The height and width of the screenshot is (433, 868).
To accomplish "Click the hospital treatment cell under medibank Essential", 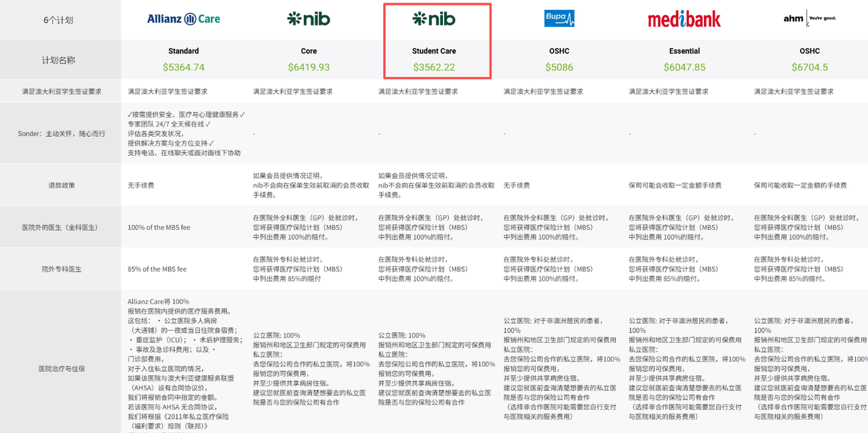I will click(x=687, y=369).
